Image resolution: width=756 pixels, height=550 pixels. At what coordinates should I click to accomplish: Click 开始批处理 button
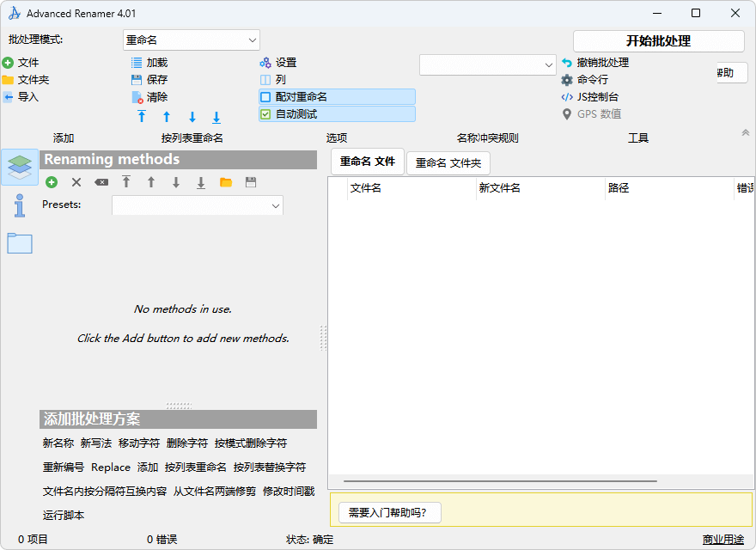pos(659,41)
